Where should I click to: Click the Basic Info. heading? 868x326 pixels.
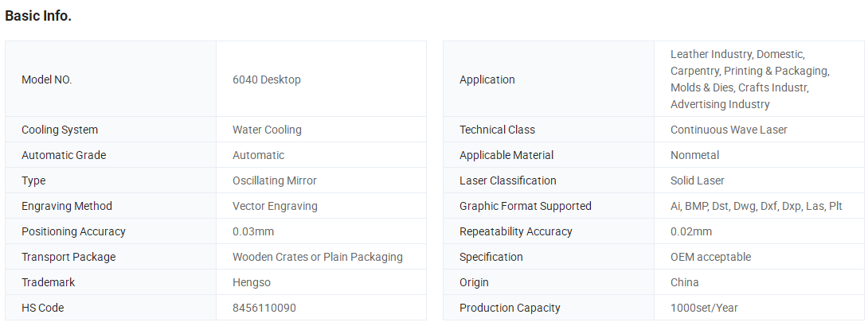click(38, 17)
